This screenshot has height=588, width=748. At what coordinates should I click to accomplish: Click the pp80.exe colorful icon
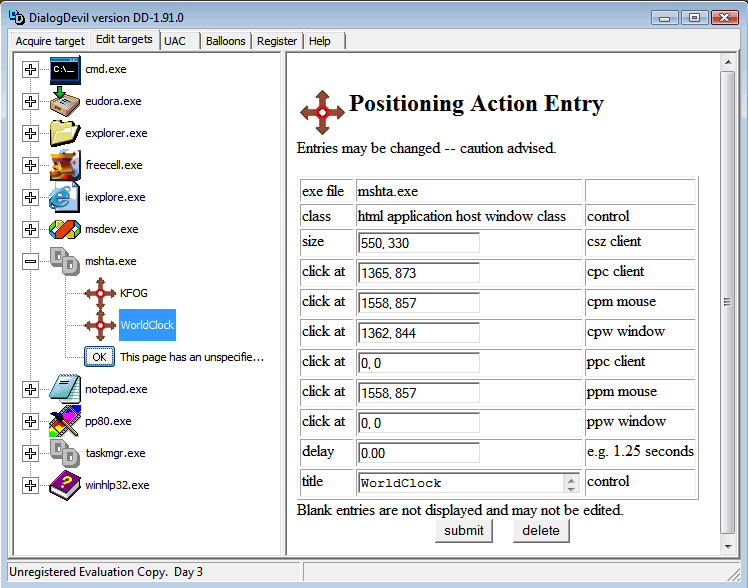64,421
